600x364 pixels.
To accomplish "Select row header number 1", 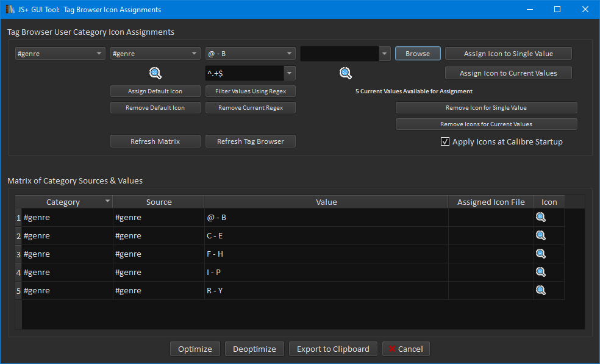I will coord(18,218).
